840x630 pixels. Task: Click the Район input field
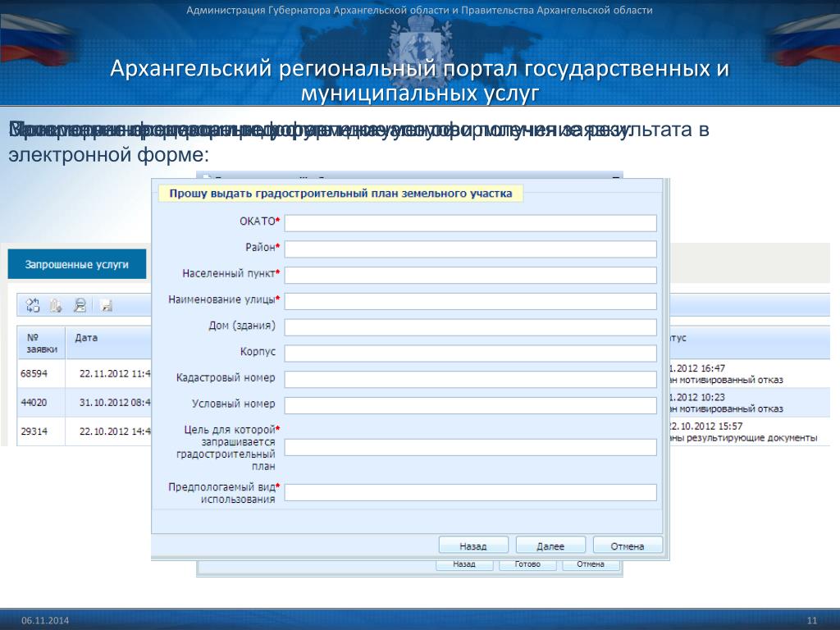point(470,249)
